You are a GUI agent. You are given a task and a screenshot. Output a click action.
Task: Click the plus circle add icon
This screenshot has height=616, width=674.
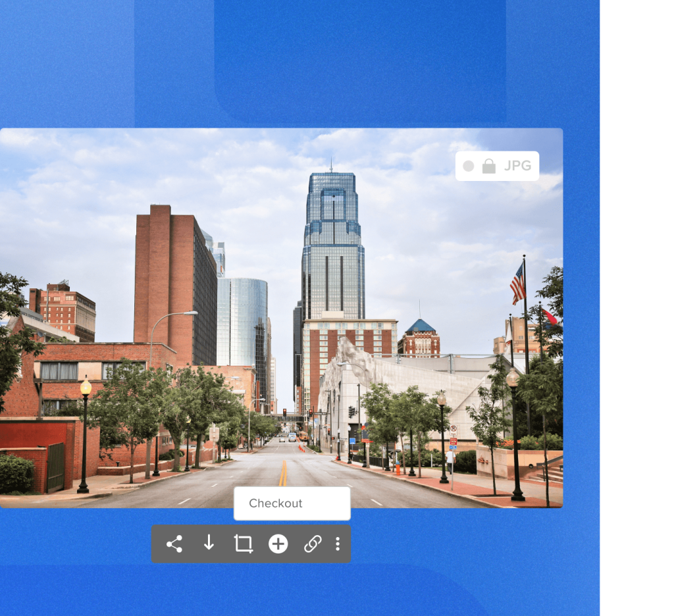click(278, 544)
